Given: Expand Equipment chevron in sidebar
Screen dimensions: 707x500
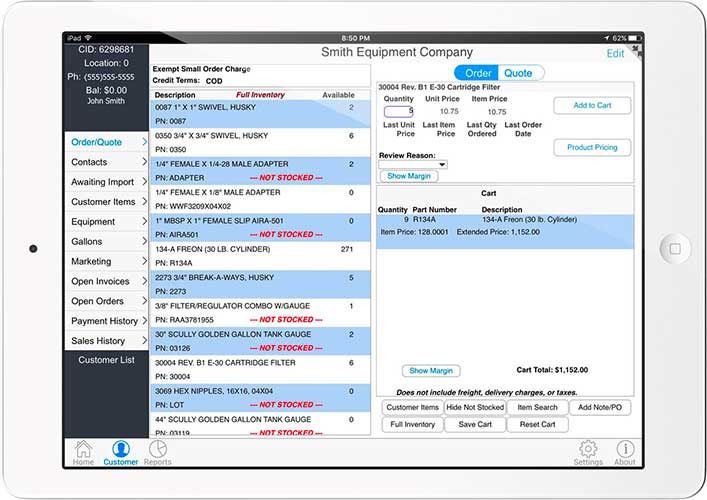Looking at the screenshot, I should [x=144, y=221].
